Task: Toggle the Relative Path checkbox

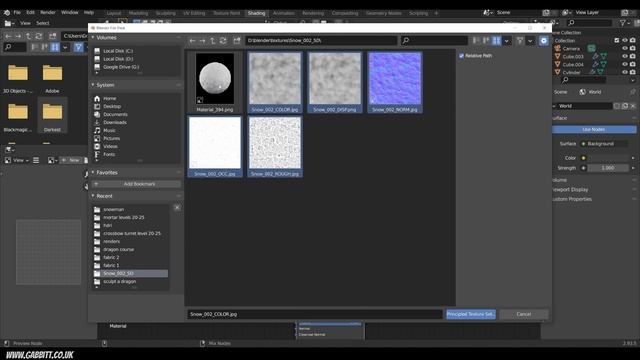Action: click(462, 56)
